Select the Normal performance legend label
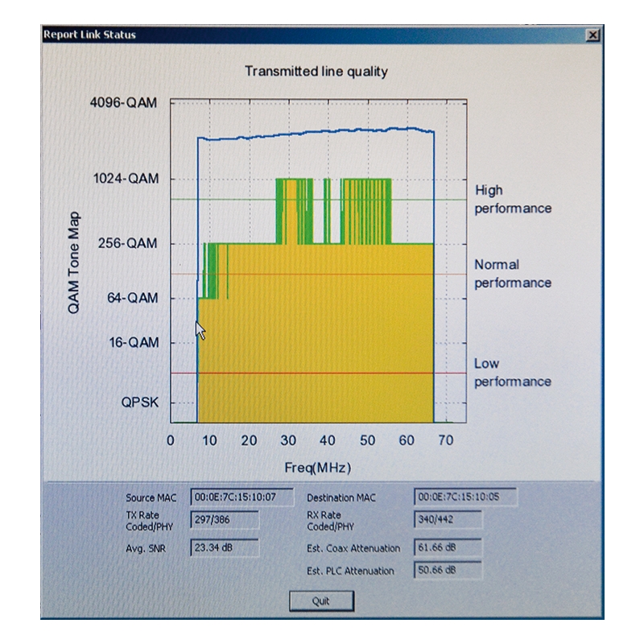The image size is (644, 644). pyautogui.click(x=513, y=274)
